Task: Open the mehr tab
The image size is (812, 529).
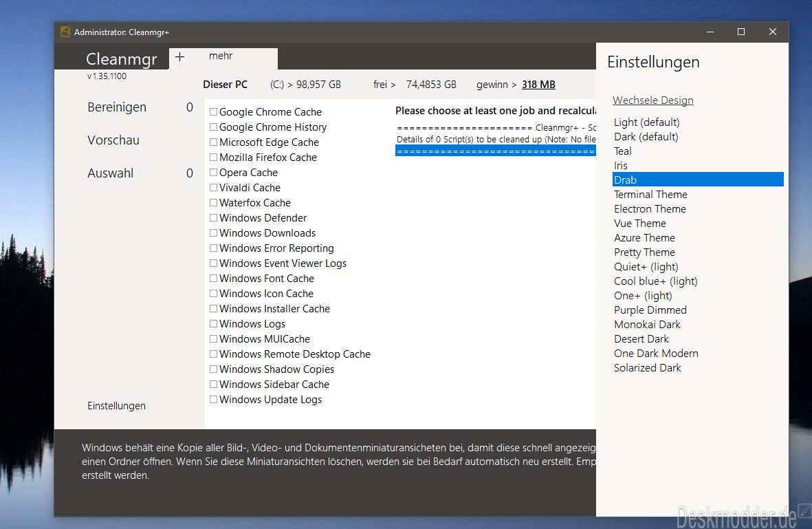Action: 221,56
